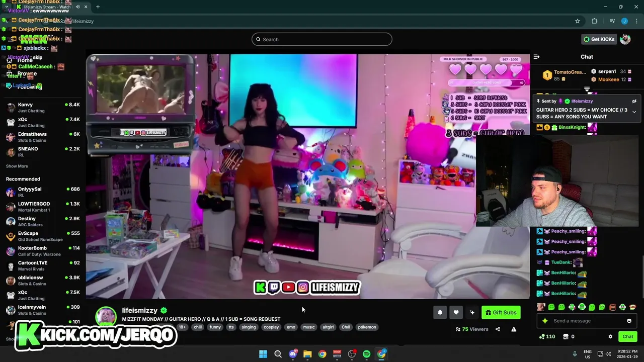Open the browser media control icon
This screenshot has width=644, height=362.
pos(612,21)
